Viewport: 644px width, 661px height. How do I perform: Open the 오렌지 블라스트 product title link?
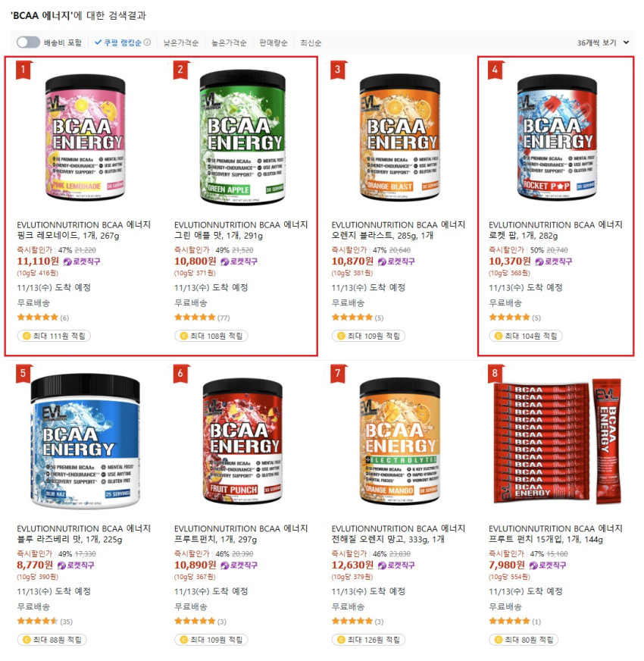pos(399,230)
